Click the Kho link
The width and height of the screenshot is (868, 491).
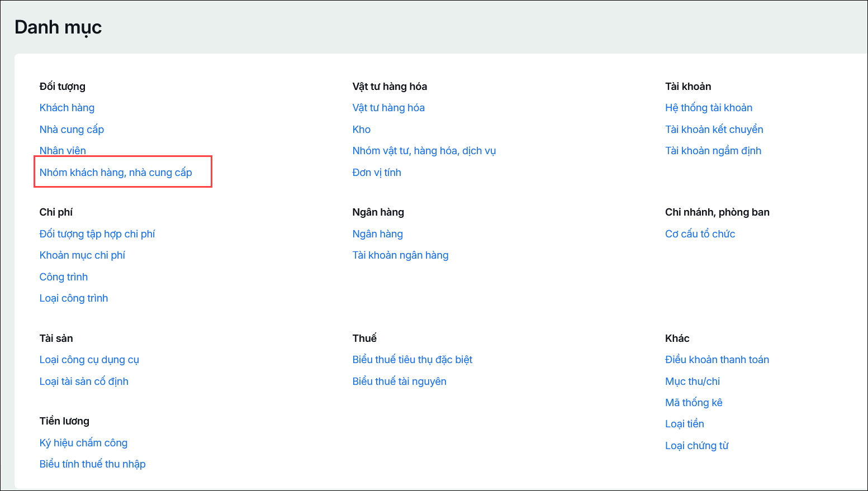point(362,130)
